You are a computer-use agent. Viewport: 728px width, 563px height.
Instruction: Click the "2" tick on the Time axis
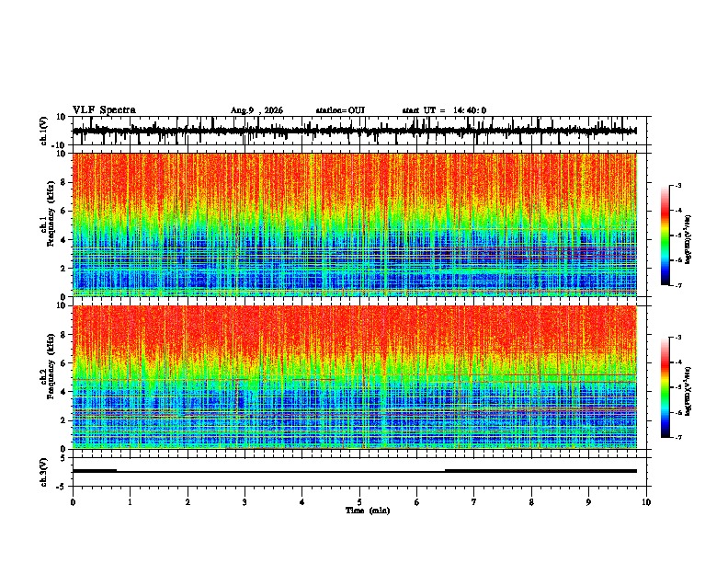(x=188, y=502)
